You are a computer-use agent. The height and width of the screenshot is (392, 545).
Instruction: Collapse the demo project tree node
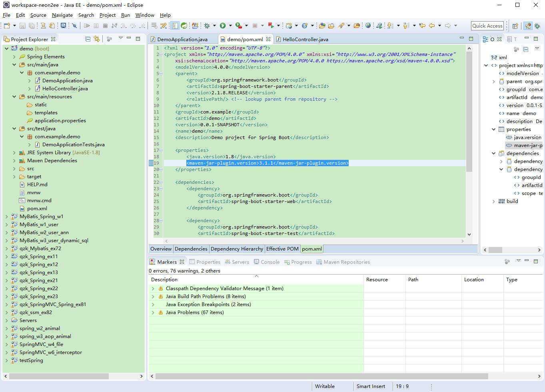[6, 48]
